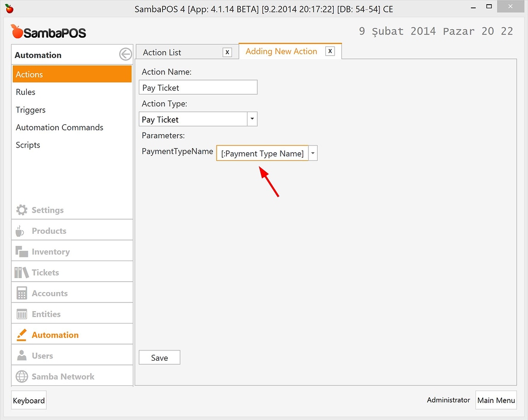Click the Settings gear icon in sidebar

(x=22, y=210)
